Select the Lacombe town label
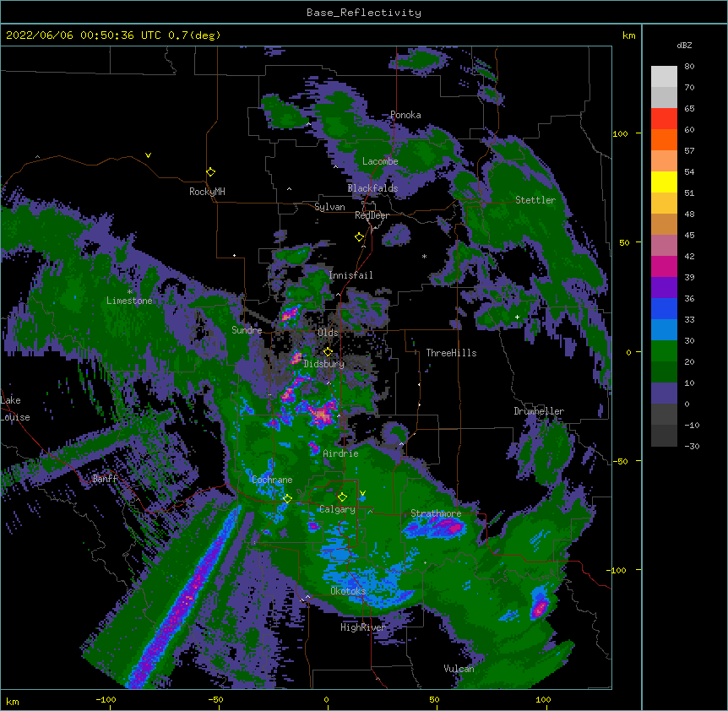728x711 pixels. click(380, 161)
